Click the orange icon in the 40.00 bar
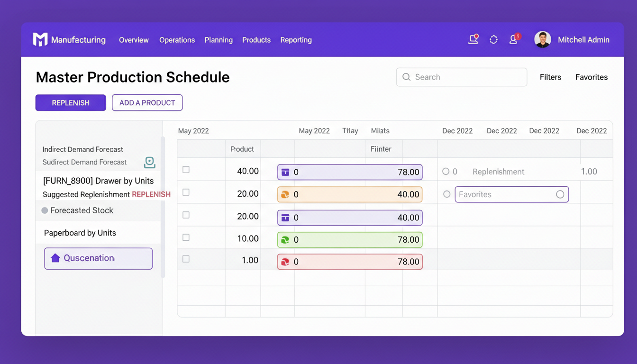The width and height of the screenshot is (637, 364). tap(285, 194)
